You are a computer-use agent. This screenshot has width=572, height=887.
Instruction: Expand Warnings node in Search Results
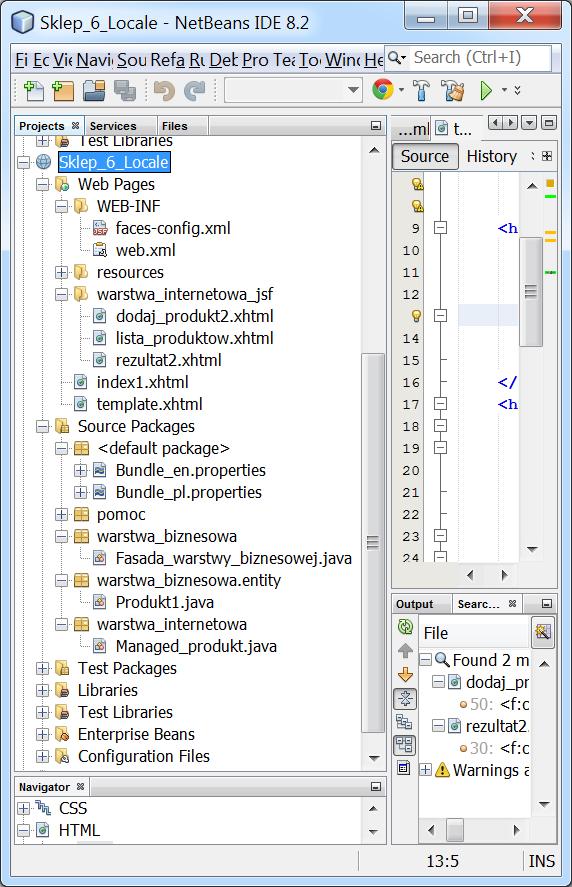425,770
